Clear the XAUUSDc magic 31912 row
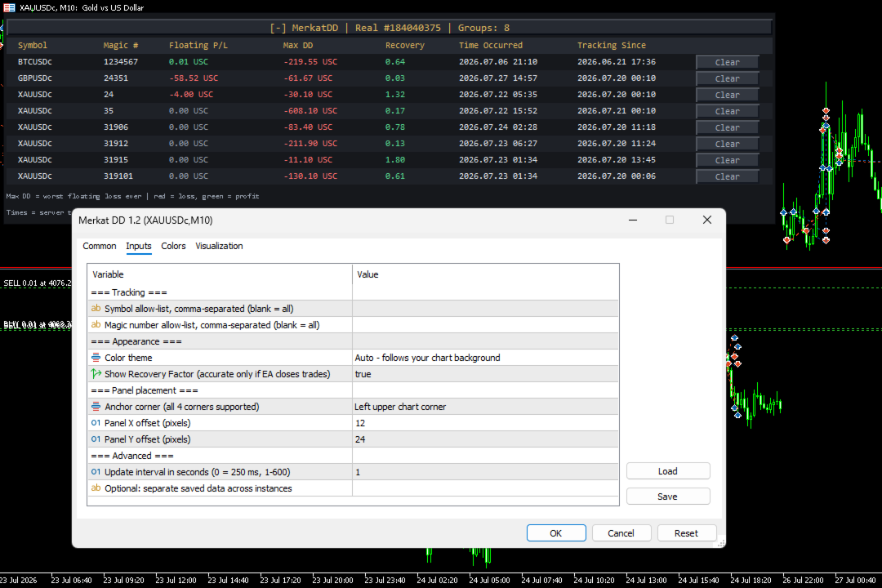The width and height of the screenshot is (882, 588). click(x=728, y=144)
